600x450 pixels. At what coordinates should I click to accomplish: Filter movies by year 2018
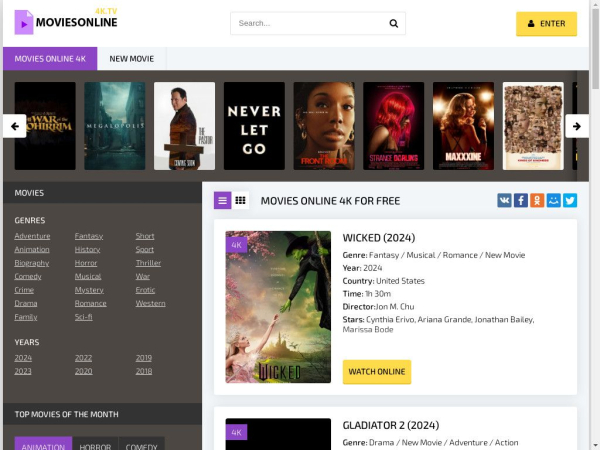point(144,372)
